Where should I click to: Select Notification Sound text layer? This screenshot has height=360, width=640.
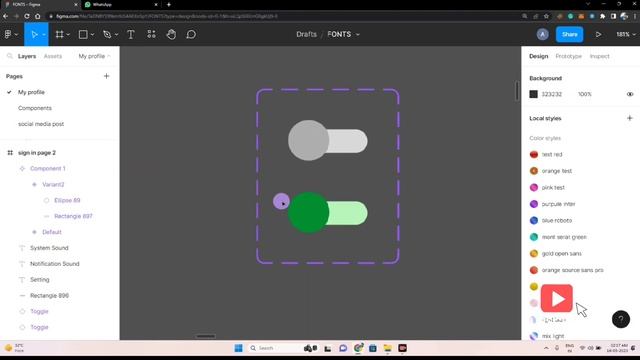55,264
